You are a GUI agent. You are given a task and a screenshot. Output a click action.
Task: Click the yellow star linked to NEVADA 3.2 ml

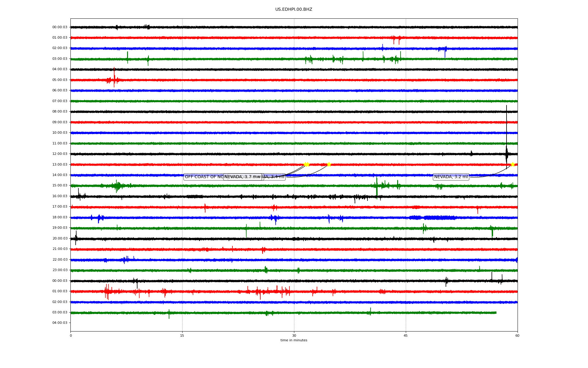point(513,165)
